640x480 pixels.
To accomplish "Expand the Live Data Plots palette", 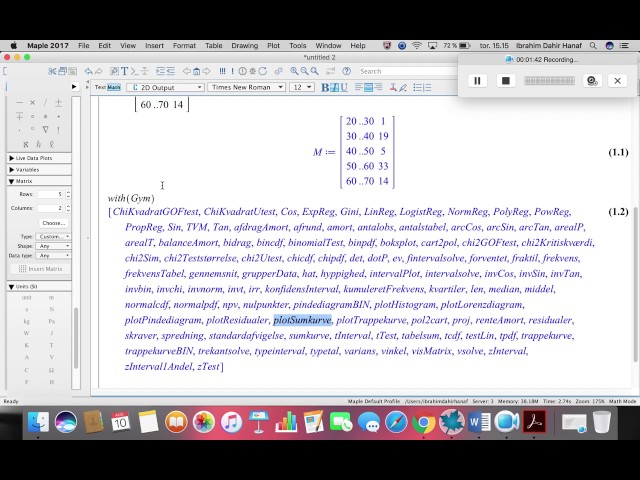I will click(39, 158).
